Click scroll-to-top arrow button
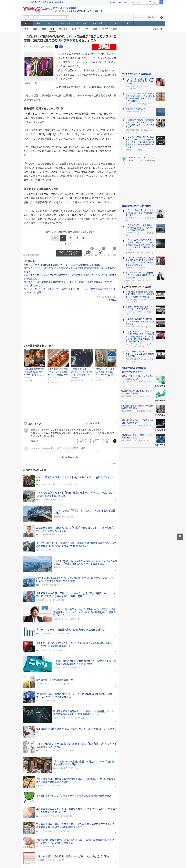The width and height of the screenshot is (186, 868). click(180, 537)
